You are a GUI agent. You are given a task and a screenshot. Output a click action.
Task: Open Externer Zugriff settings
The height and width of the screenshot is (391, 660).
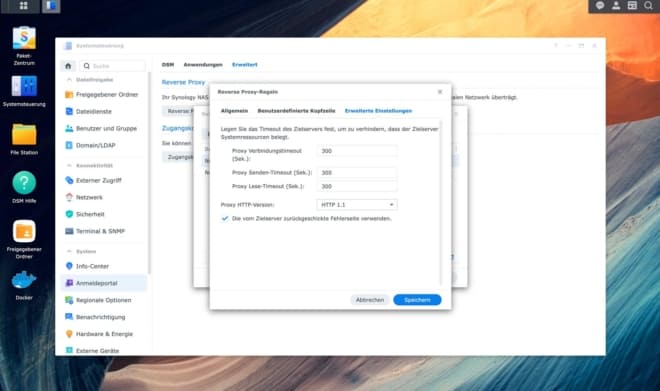click(104, 180)
